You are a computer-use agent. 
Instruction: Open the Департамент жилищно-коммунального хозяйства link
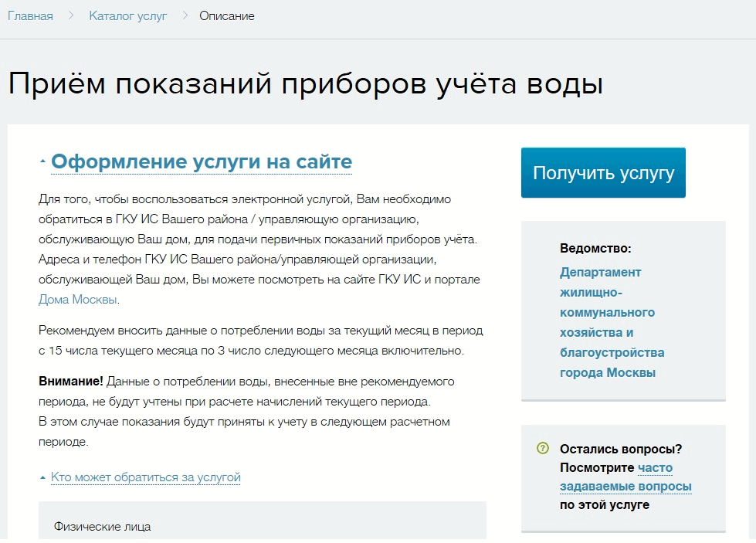(x=612, y=322)
